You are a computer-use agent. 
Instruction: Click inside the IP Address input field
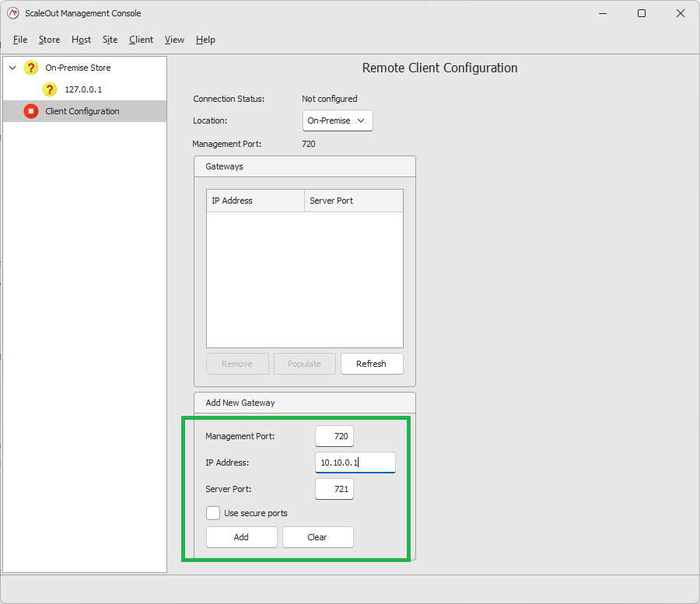(355, 462)
